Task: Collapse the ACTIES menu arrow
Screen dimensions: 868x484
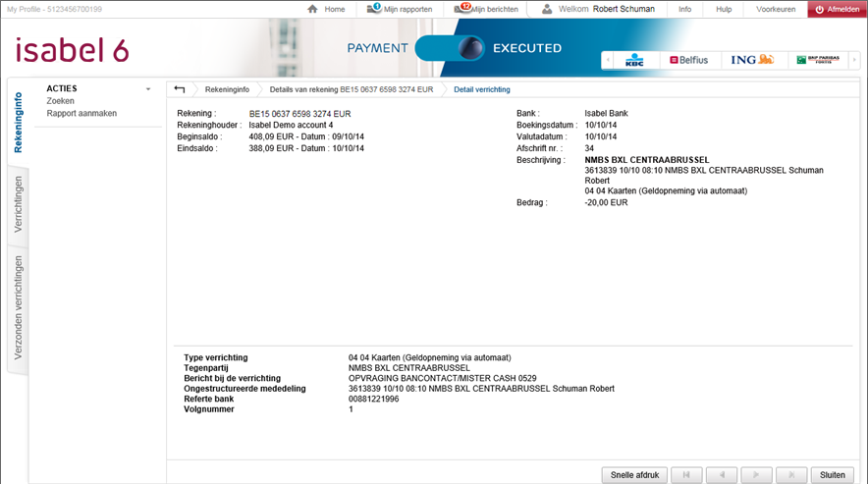Action: click(x=148, y=89)
